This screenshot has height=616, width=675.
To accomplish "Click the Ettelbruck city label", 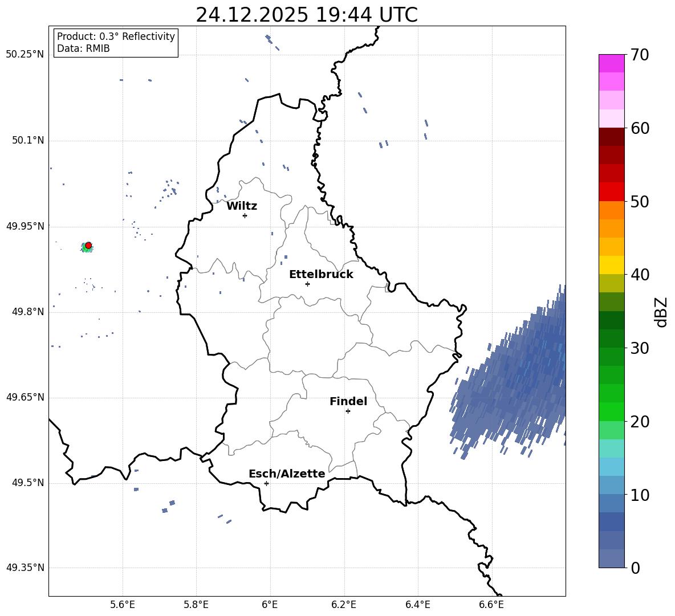I will coord(321,275).
